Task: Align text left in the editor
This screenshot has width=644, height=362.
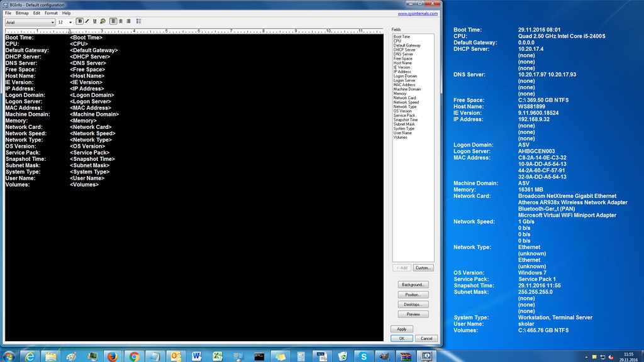Action: [113, 21]
